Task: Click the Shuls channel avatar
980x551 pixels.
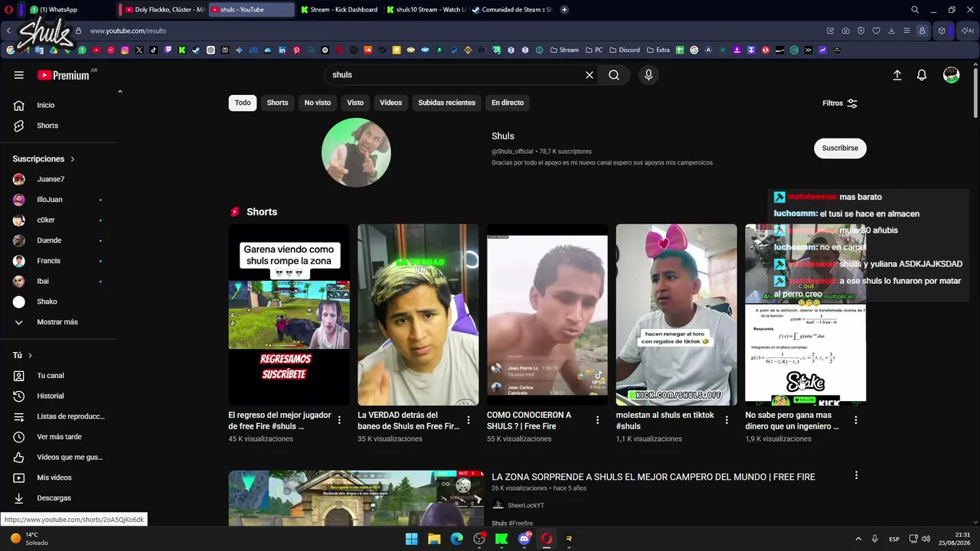Action: [x=356, y=152]
